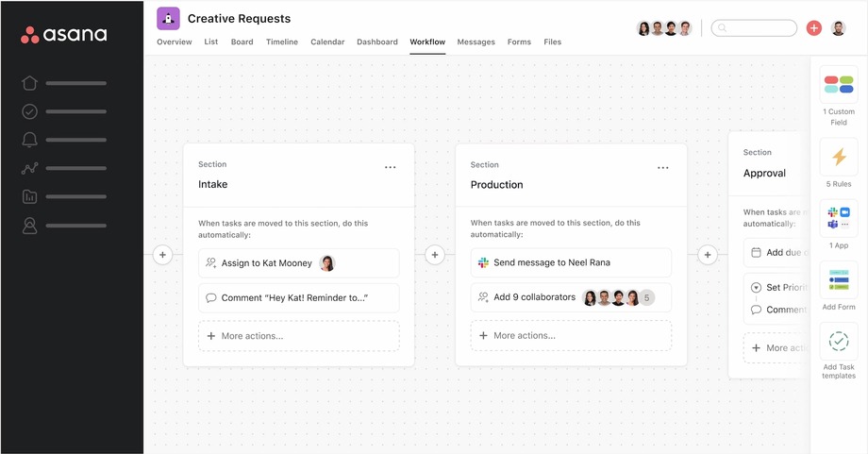
Task: Switch to the Overview tab
Action: coord(175,42)
